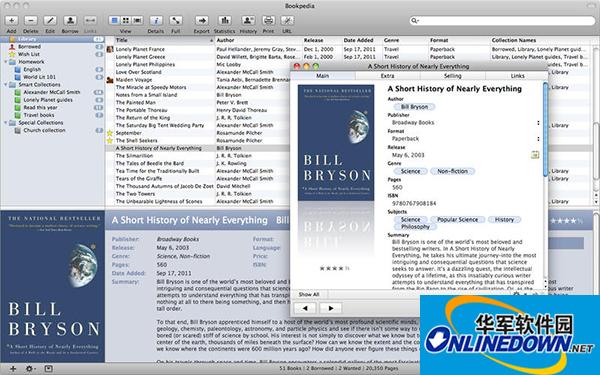Select Church collection in sidebar

(x=52, y=130)
